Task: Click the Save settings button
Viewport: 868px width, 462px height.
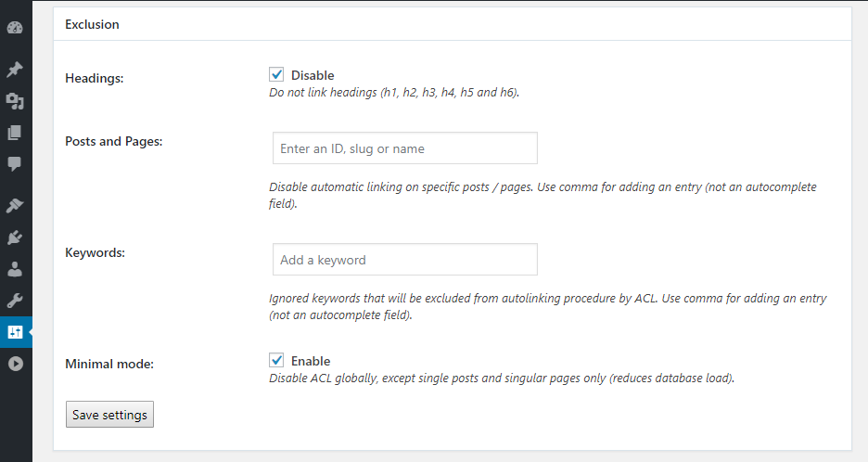Action: pos(109,415)
